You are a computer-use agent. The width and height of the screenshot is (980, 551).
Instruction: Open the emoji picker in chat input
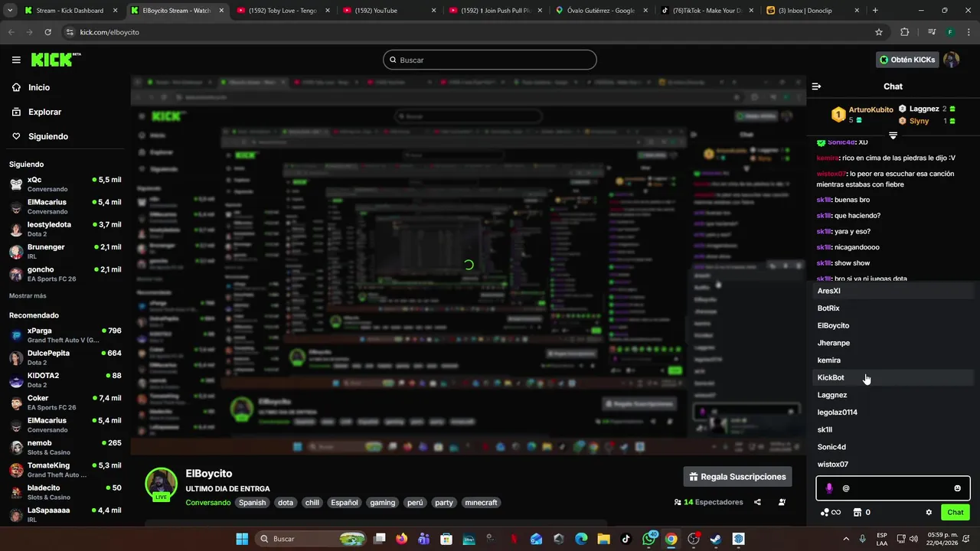coord(957,488)
